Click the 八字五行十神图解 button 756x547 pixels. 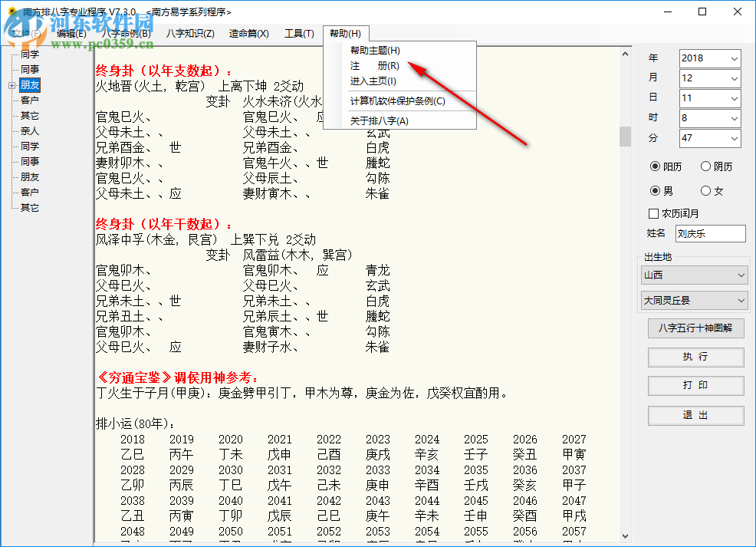click(x=695, y=329)
